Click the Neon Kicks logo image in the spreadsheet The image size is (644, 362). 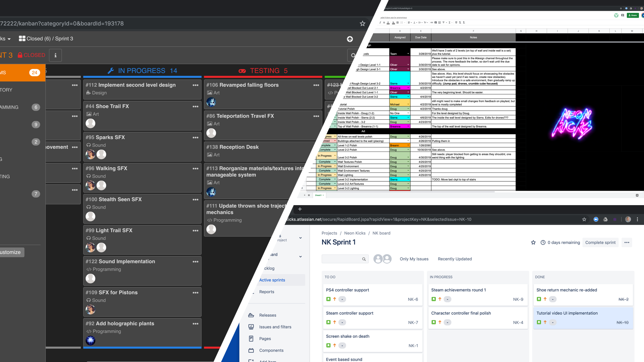(572, 123)
